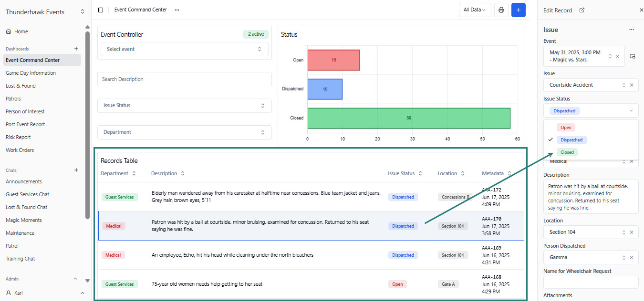Click the Home icon in the sidebar
The height and width of the screenshot is (301, 644).
[9, 31]
